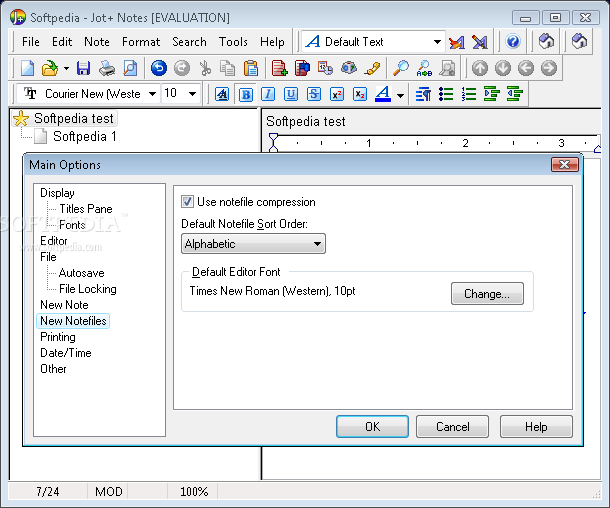Click the clear style icon with red brush
The height and width of the screenshot is (508, 610).
tap(457, 42)
